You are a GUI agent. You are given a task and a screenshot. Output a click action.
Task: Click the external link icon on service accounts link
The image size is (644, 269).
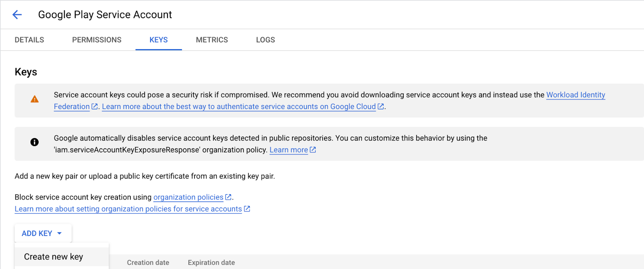(247, 209)
